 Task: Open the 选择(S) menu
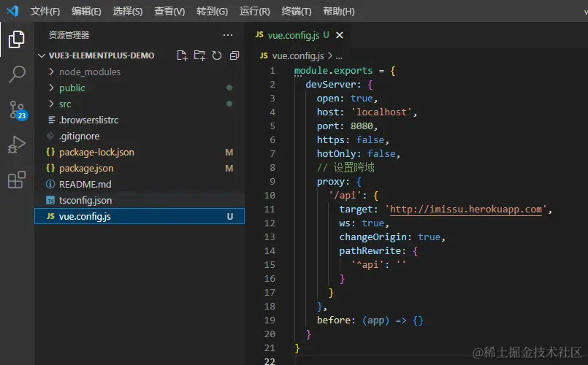tap(128, 11)
